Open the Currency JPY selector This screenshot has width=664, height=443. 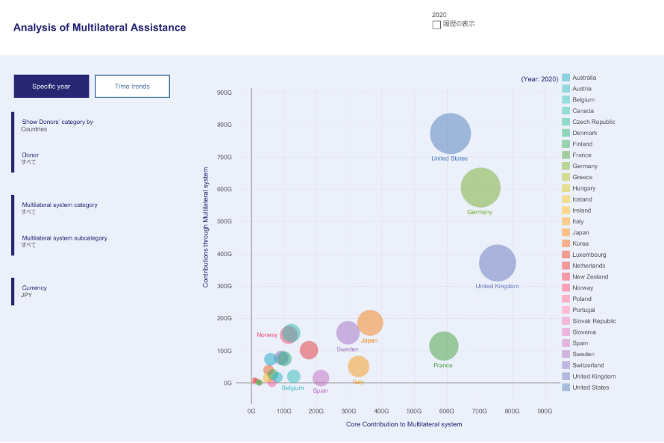[x=34, y=291]
